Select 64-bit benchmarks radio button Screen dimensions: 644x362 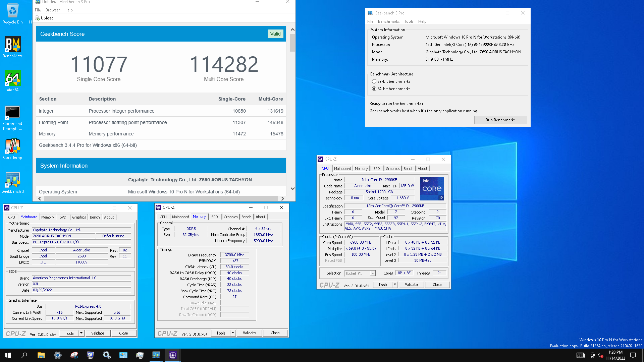pyautogui.click(x=374, y=89)
